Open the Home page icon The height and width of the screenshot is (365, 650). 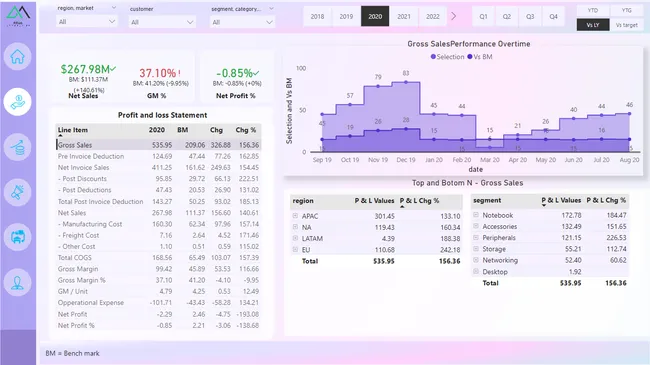[17, 56]
